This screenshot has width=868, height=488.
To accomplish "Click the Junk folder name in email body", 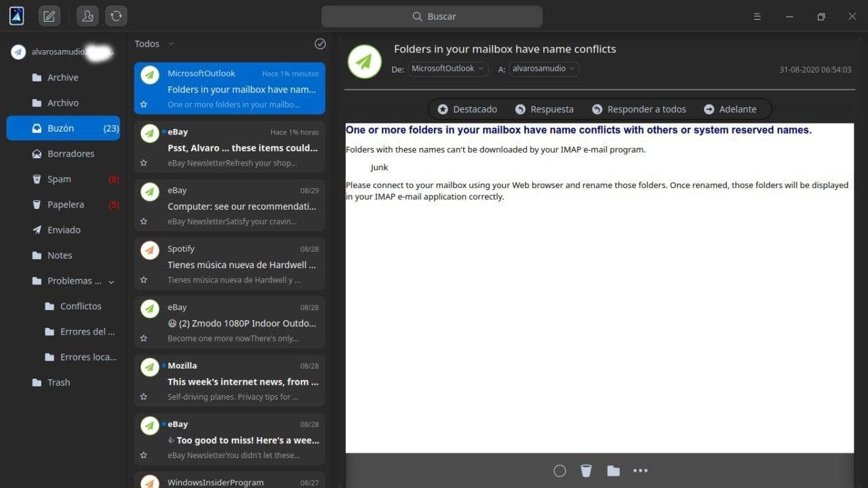I will tap(379, 168).
